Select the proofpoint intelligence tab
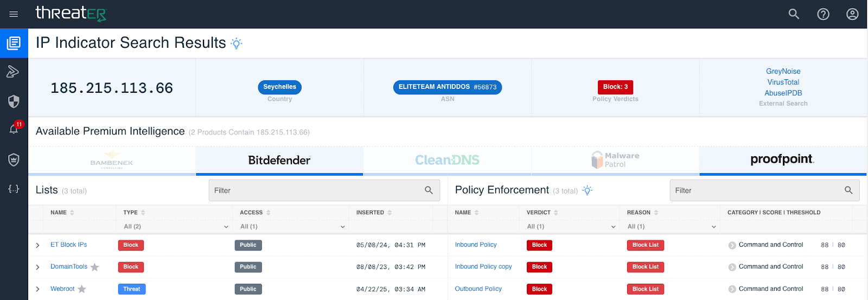868x300 pixels. [x=783, y=161]
